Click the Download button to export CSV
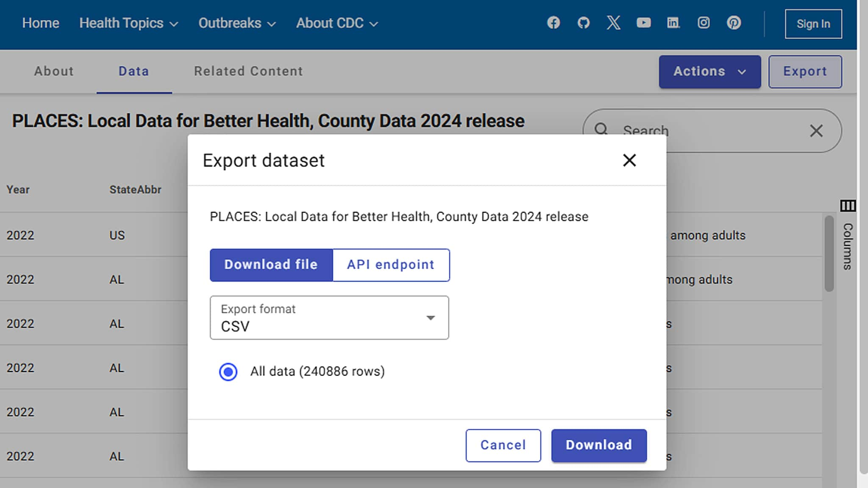Screen dimensions: 868x488 (x=599, y=444)
